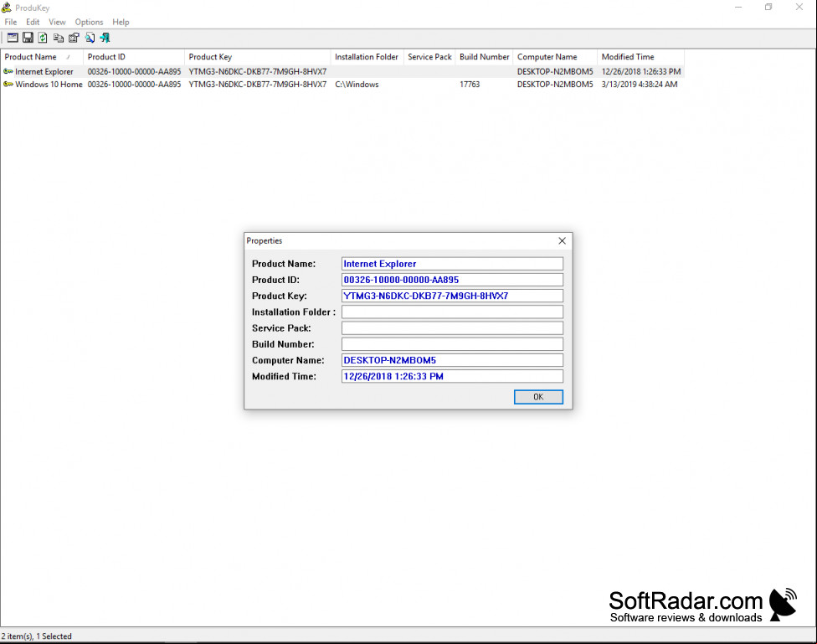Click Computer Name cell in Windows 10 Home row
The height and width of the screenshot is (644, 817).
[555, 84]
